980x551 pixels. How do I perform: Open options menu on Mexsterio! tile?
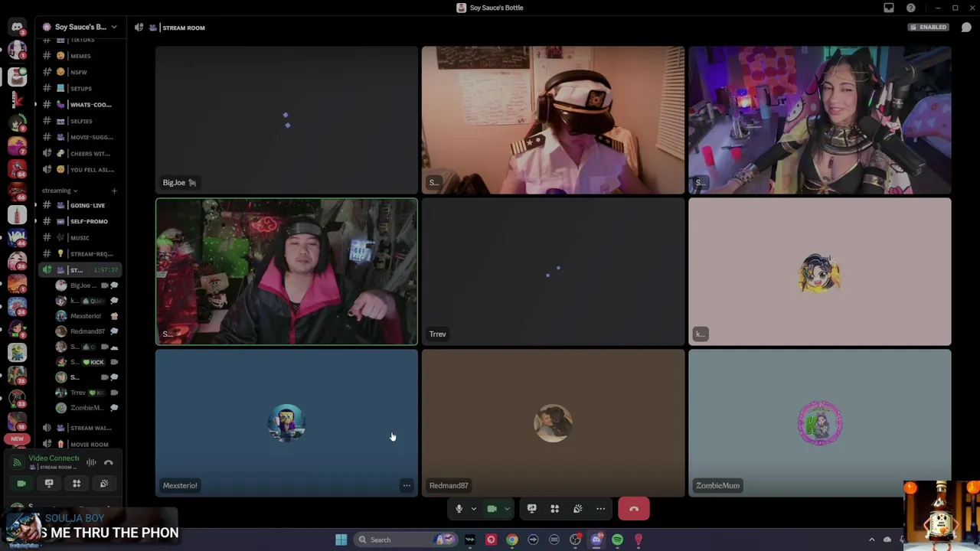[407, 485]
